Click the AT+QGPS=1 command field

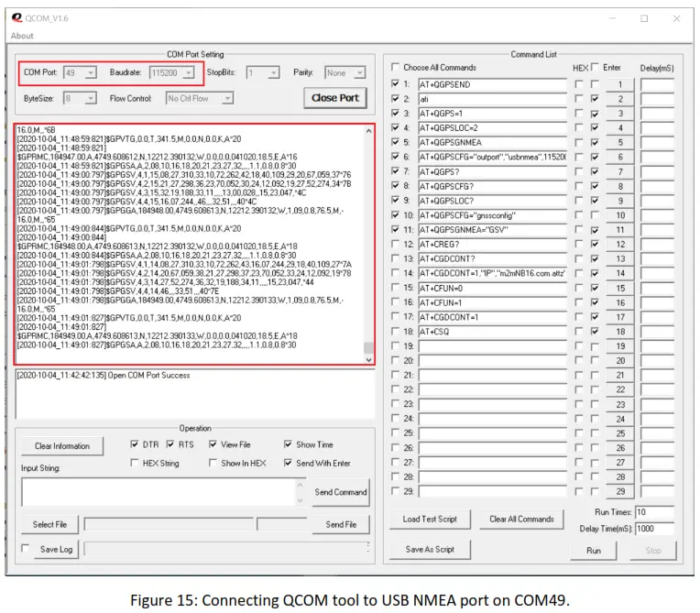(492, 114)
